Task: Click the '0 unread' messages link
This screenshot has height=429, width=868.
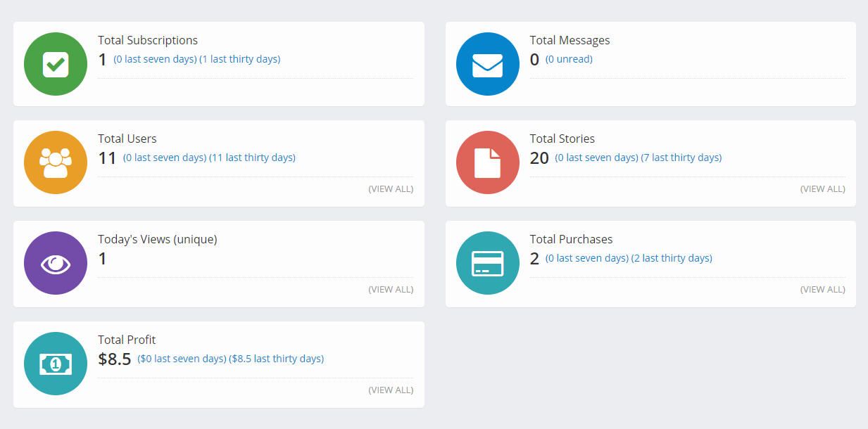Action: tap(569, 59)
